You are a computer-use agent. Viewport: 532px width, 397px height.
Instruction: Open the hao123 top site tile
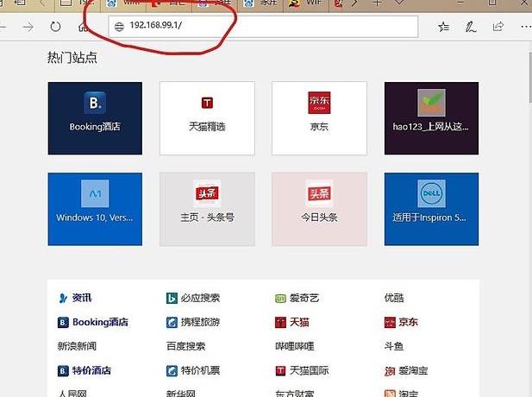(431, 118)
